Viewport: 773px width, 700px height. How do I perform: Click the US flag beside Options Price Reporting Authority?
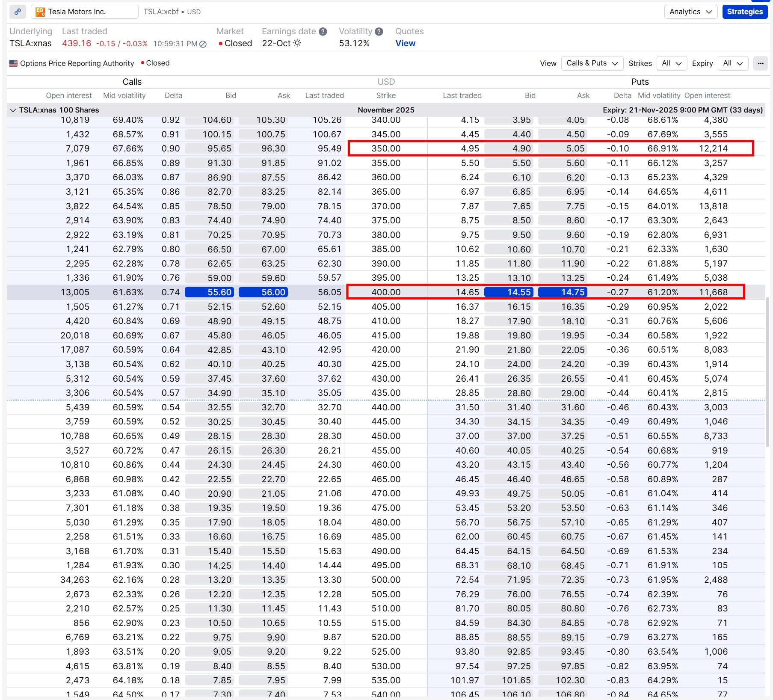click(13, 63)
